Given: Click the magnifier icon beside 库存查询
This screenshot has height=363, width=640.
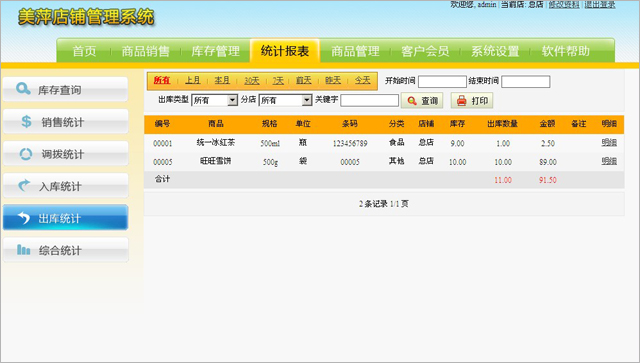Looking at the screenshot, I should click(23, 89).
